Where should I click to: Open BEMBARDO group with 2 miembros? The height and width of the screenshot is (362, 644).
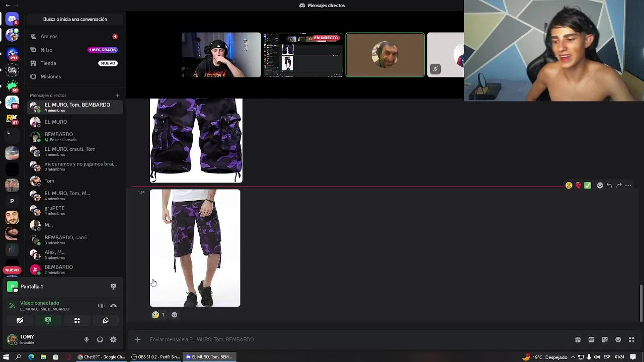click(x=75, y=269)
